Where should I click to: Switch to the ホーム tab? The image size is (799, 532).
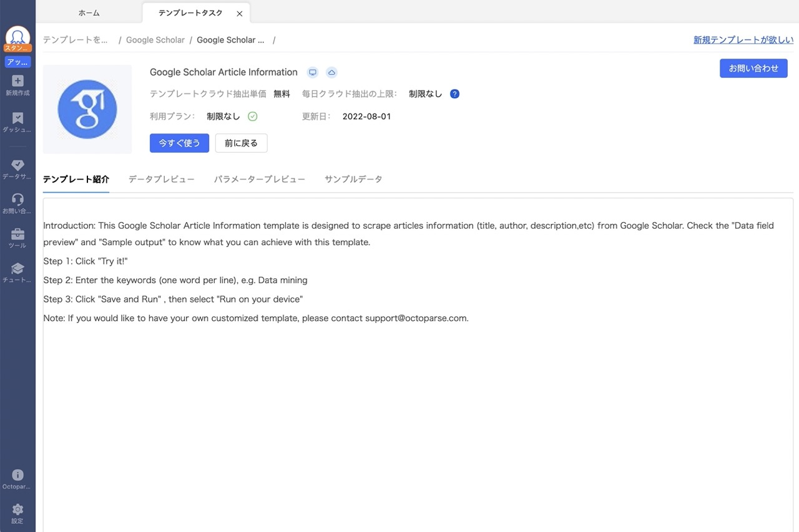coord(89,13)
